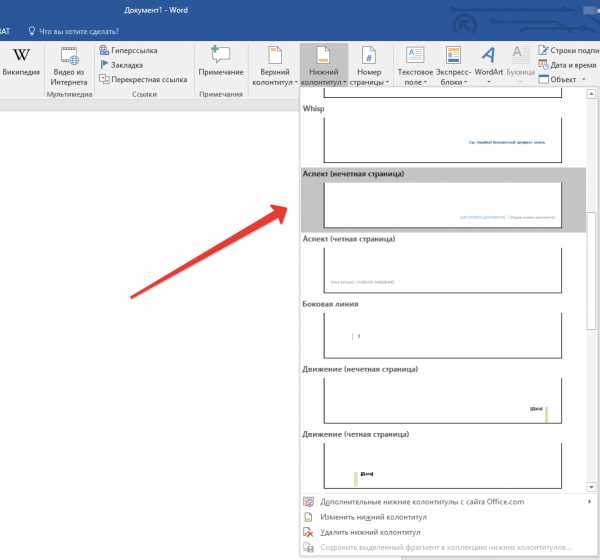Choose Движение (нечетная страница) footer
Screen dimensions: 600x560
pos(443,395)
